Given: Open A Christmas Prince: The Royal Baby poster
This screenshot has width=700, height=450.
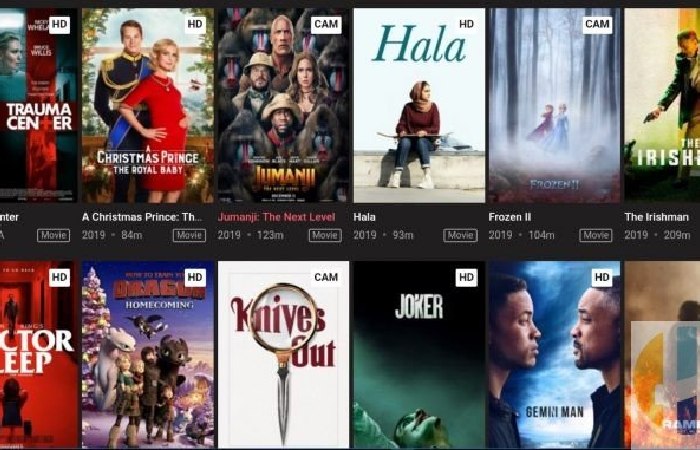Looking at the screenshot, I should click(148, 105).
